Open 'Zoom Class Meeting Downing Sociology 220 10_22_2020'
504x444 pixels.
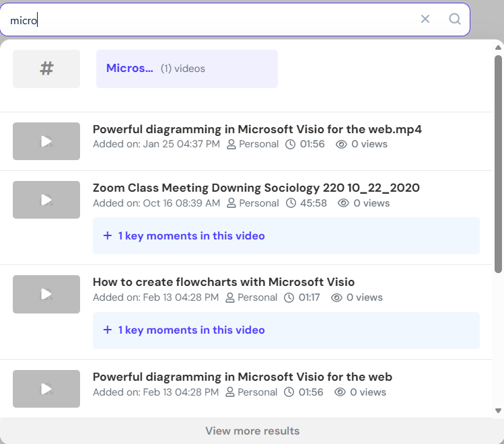pyautogui.click(x=256, y=188)
